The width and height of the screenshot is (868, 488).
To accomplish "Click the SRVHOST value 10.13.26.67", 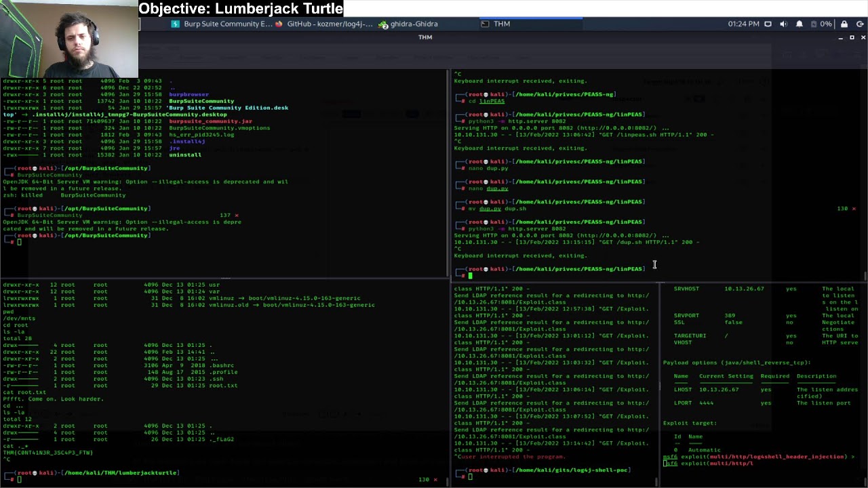I will (x=744, y=289).
